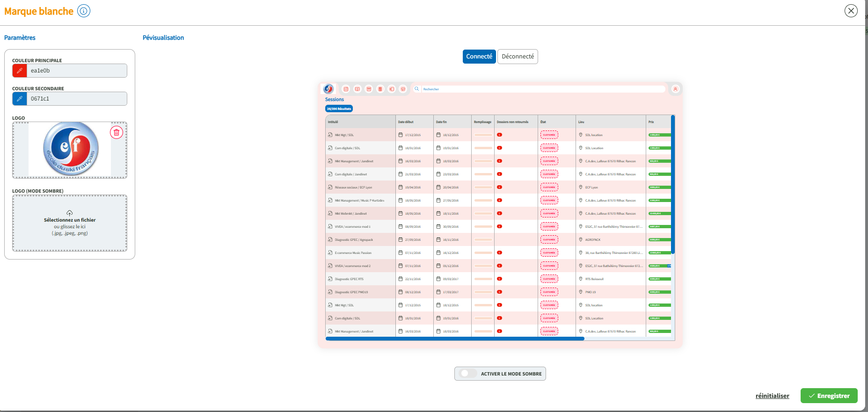
Task: Delete the uploaded logo with trash icon
Action: click(117, 132)
